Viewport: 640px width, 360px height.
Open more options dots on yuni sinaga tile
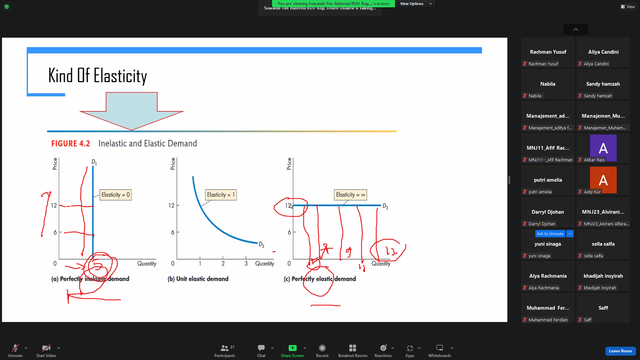570,234
